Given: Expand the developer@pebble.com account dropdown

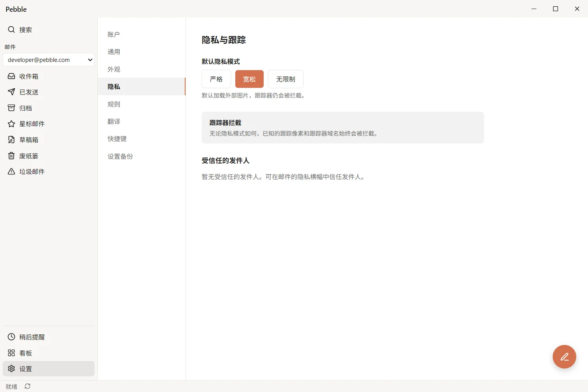Looking at the screenshot, I should (x=49, y=60).
